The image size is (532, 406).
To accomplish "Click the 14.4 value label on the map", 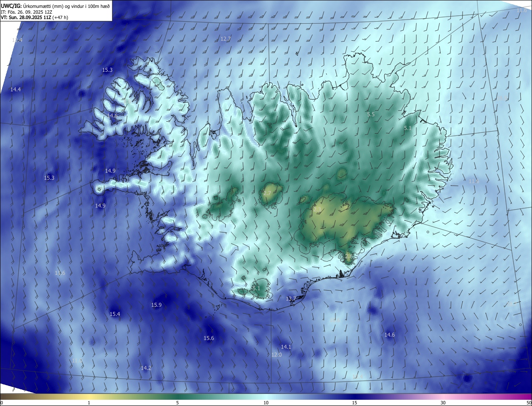I will pyautogui.click(x=15, y=90).
